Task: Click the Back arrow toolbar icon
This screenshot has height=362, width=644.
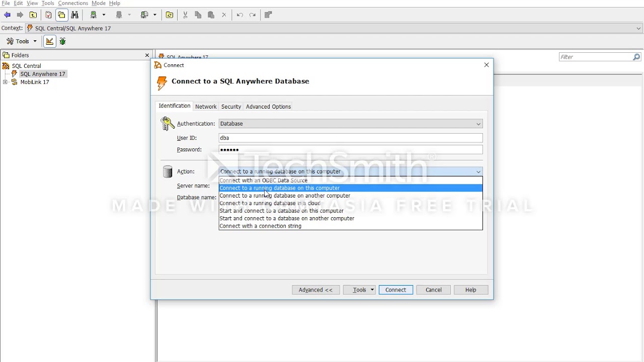Action: coord(7,15)
